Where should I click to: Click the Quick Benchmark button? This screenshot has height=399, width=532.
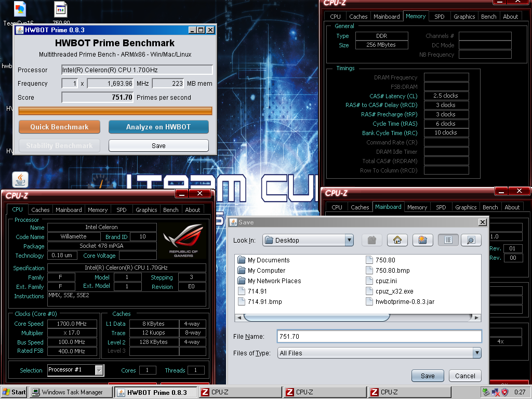59,127
